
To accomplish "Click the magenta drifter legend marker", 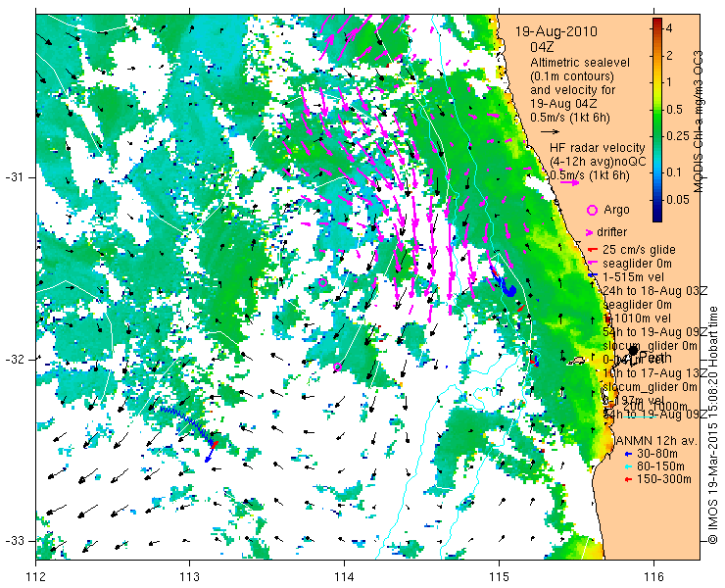I will click(x=590, y=232).
